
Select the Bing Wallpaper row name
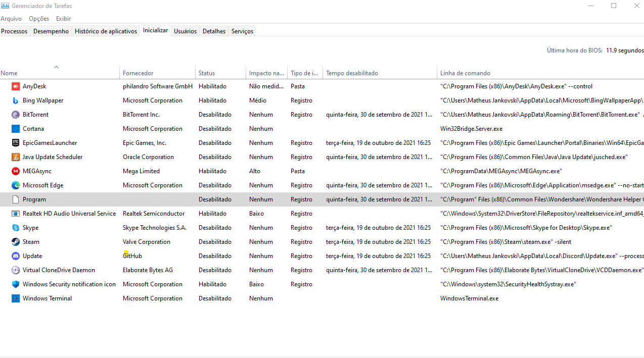43,100
